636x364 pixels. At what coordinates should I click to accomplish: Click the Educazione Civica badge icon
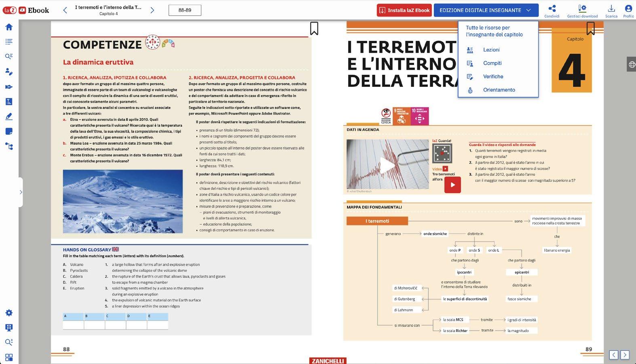point(386,116)
